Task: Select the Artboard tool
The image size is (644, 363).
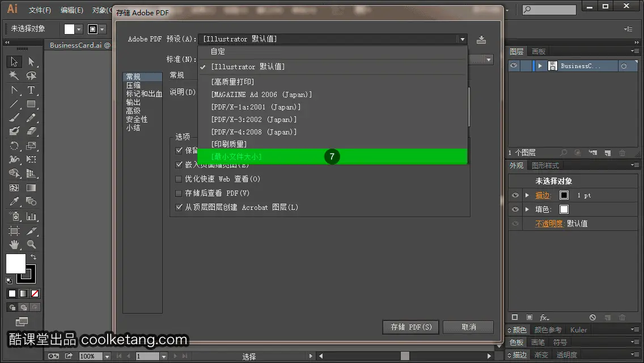Action: [14, 231]
